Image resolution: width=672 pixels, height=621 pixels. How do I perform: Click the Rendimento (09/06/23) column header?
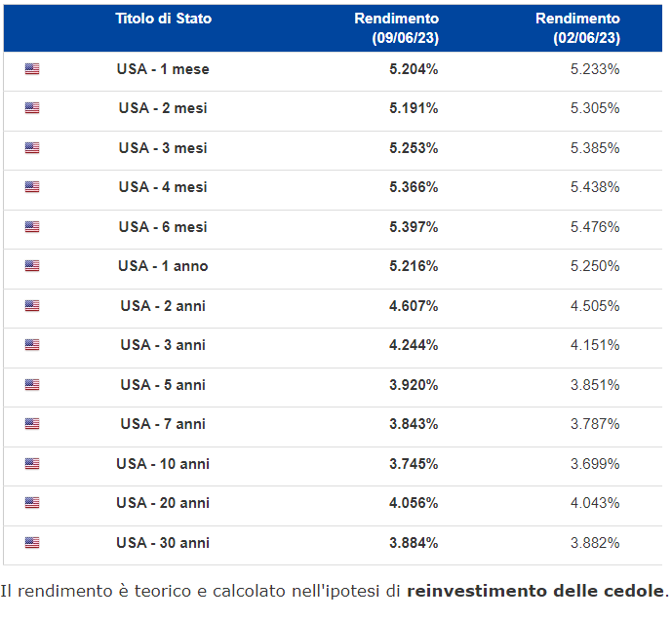click(x=396, y=28)
